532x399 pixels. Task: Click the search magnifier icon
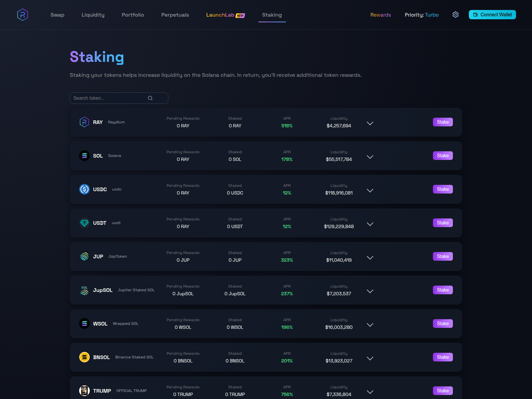[x=150, y=98]
